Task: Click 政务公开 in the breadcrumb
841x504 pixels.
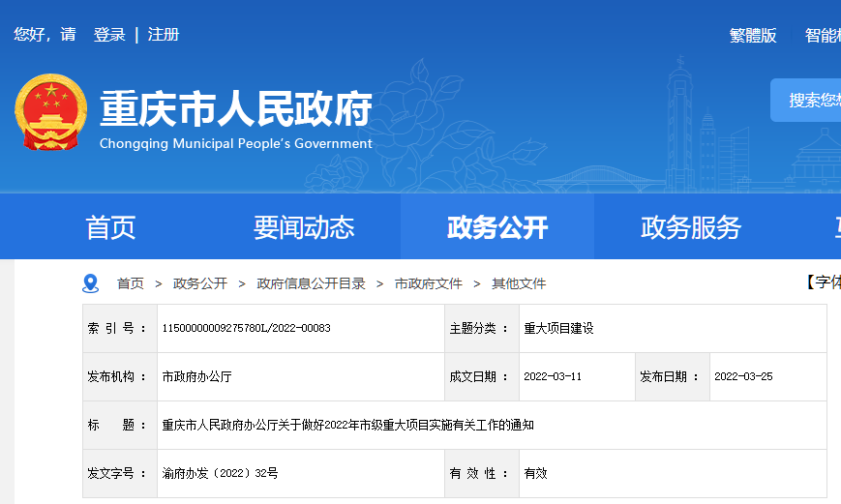Action: tap(200, 283)
